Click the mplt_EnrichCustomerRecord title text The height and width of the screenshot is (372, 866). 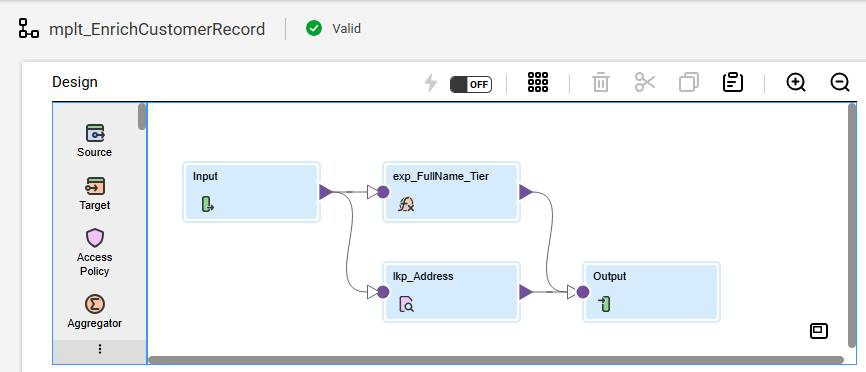tap(157, 29)
